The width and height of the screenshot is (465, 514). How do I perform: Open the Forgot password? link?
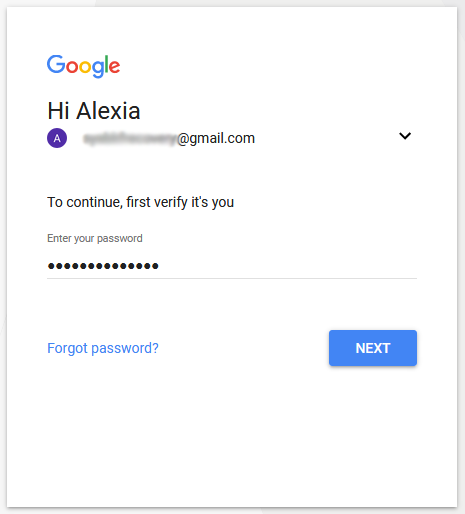[x=103, y=348]
